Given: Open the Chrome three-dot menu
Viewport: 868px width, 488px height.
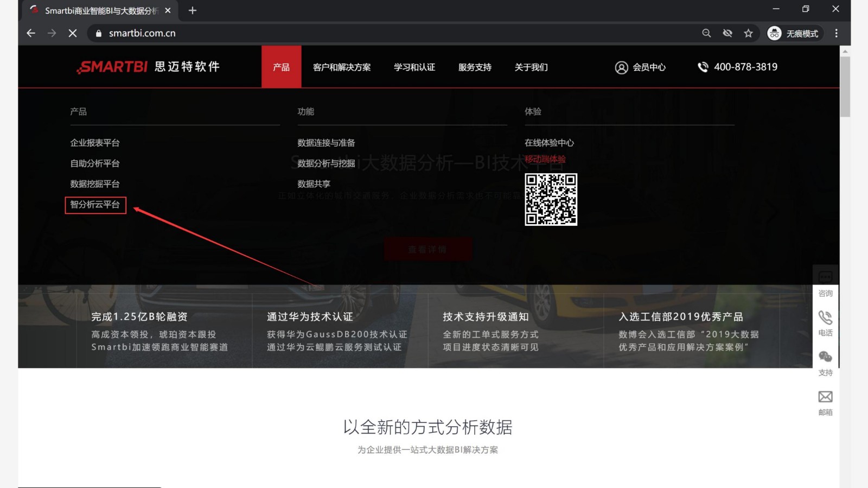Looking at the screenshot, I should coord(836,33).
